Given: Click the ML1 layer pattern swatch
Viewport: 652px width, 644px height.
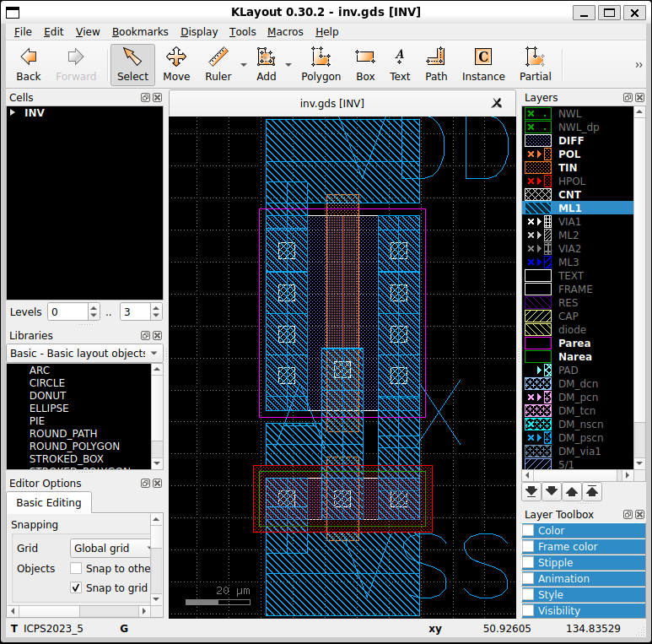Looking at the screenshot, I should [538, 208].
